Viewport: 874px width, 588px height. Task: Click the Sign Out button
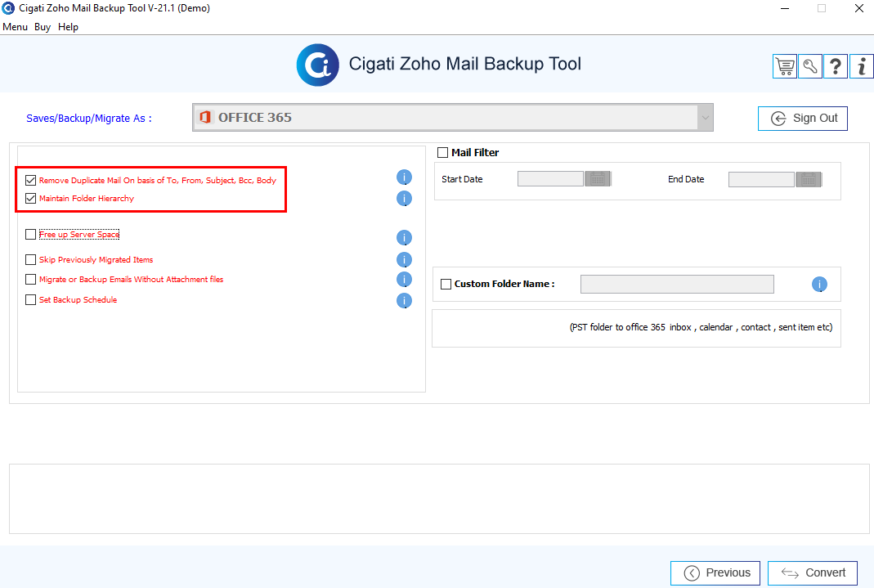(803, 118)
